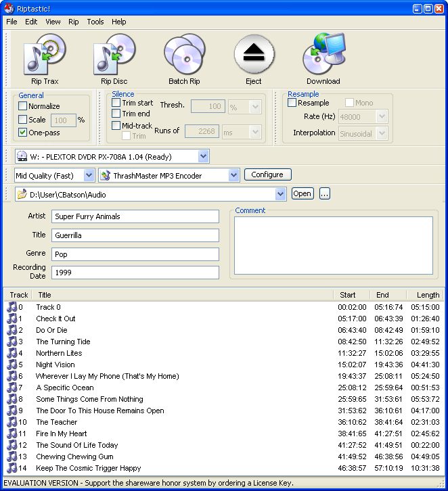This screenshot has width=448, height=491.
Task: Expand the output folder path dropdown
Action: (x=280, y=194)
